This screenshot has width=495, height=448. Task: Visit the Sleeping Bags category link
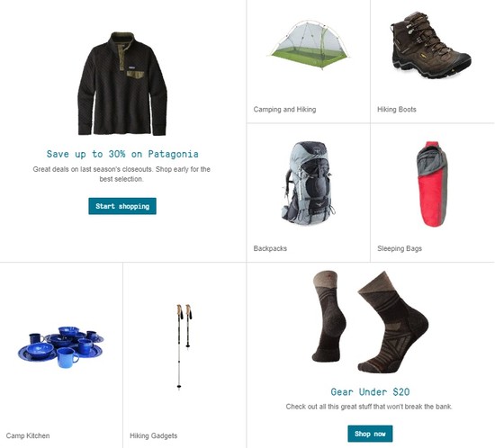pyautogui.click(x=400, y=248)
